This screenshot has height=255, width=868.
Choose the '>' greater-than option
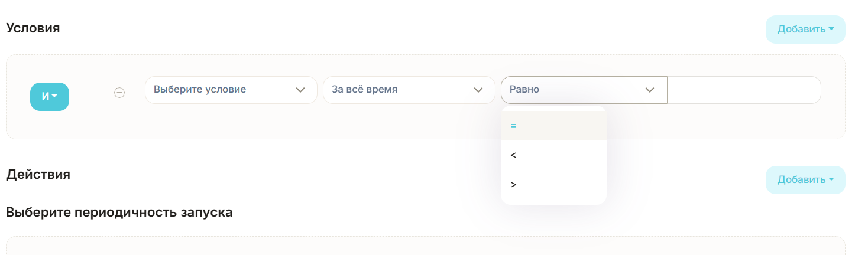[553, 185]
